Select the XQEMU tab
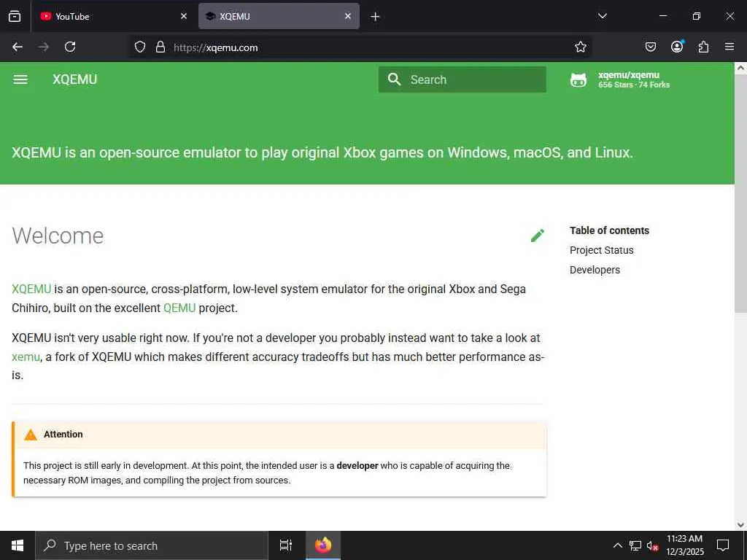Screen dimensions: 747x560 (279, 16)
